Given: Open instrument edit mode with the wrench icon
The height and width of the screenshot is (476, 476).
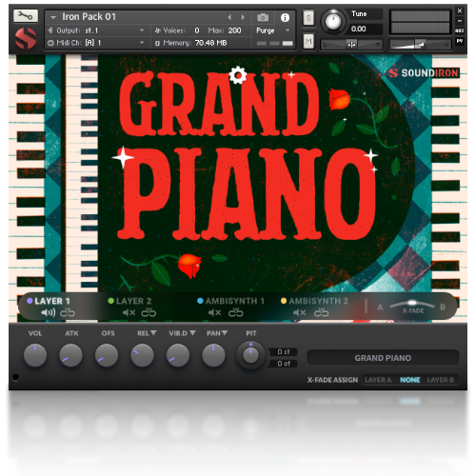Looking at the screenshot, I should pos(26,15).
